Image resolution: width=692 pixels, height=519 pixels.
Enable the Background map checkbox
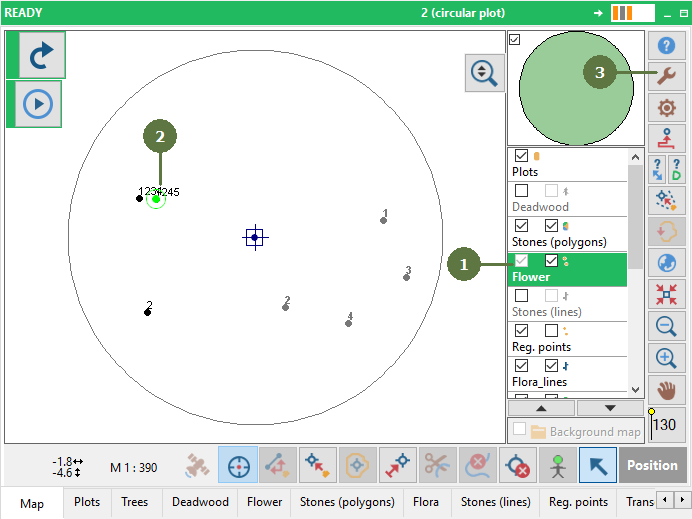519,429
